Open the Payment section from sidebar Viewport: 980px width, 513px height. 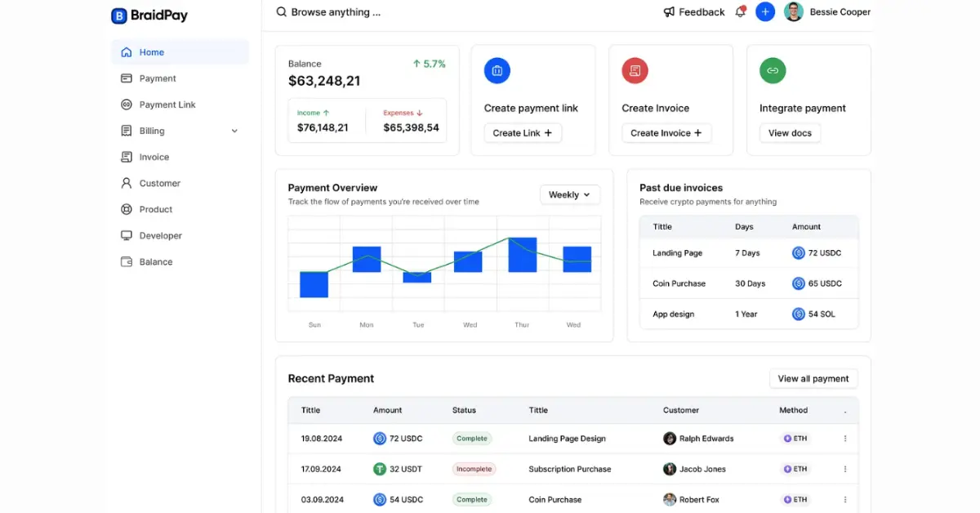[156, 78]
